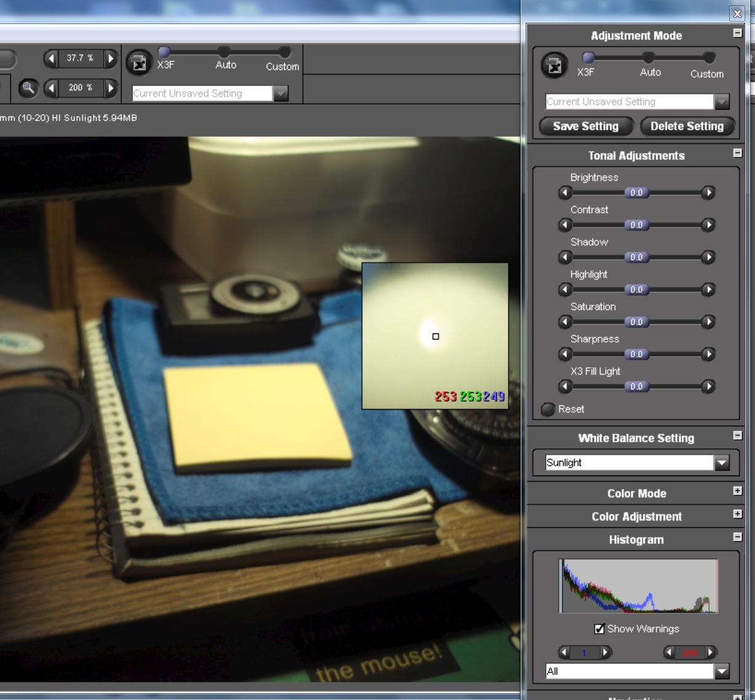
Task: Click the loupe preview showing RGB values
Action: click(435, 336)
